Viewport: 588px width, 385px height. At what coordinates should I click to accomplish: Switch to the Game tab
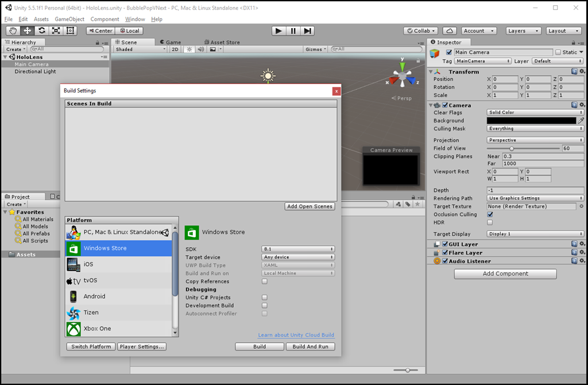[x=171, y=42]
